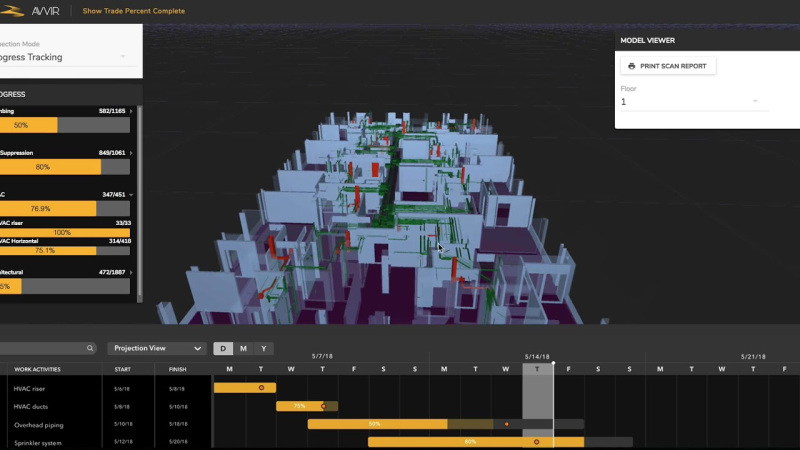The height and width of the screenshot is (450, 800).
Task: Switch timeline to Y year view
Action: coord(264,348)
